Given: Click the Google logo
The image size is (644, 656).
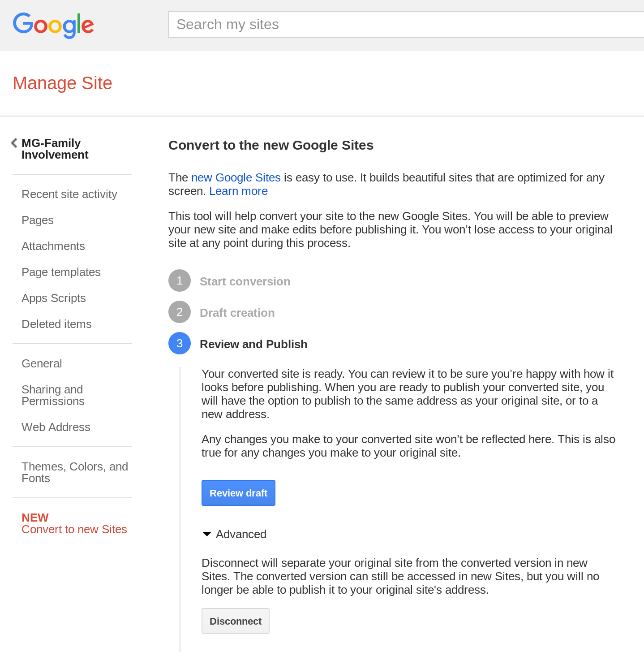Looking at the screenshot, I should [53, 25].
